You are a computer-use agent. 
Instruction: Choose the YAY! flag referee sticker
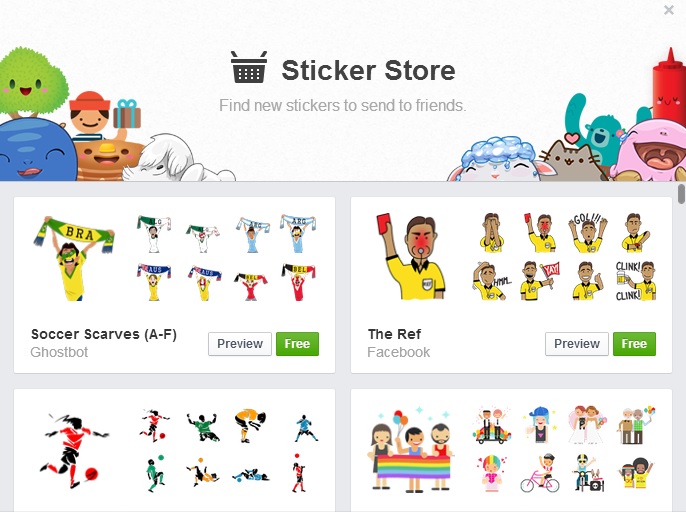[539, 281]
